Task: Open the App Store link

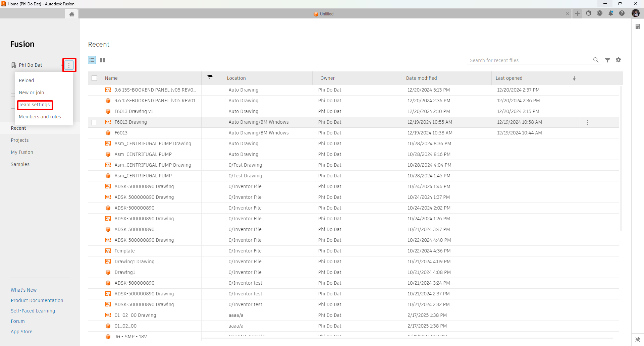Action: click(x=21, y=332)
